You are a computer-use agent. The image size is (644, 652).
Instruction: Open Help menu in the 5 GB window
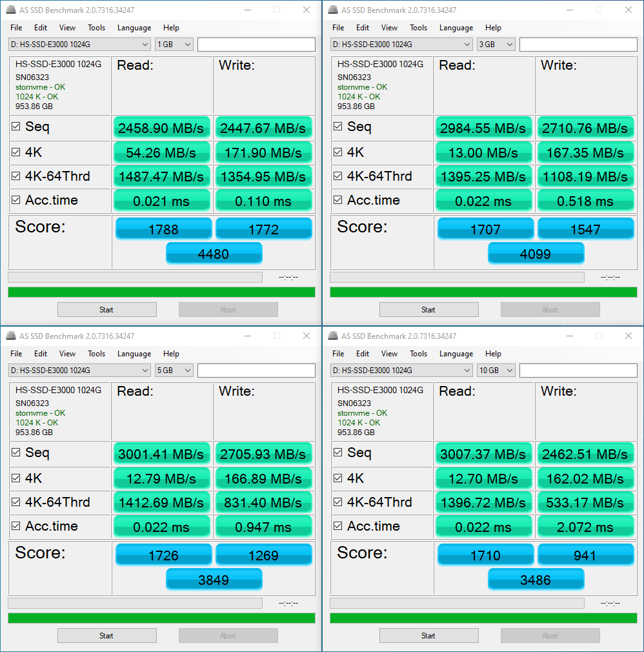pyautogui.click(x=171, y=354)
